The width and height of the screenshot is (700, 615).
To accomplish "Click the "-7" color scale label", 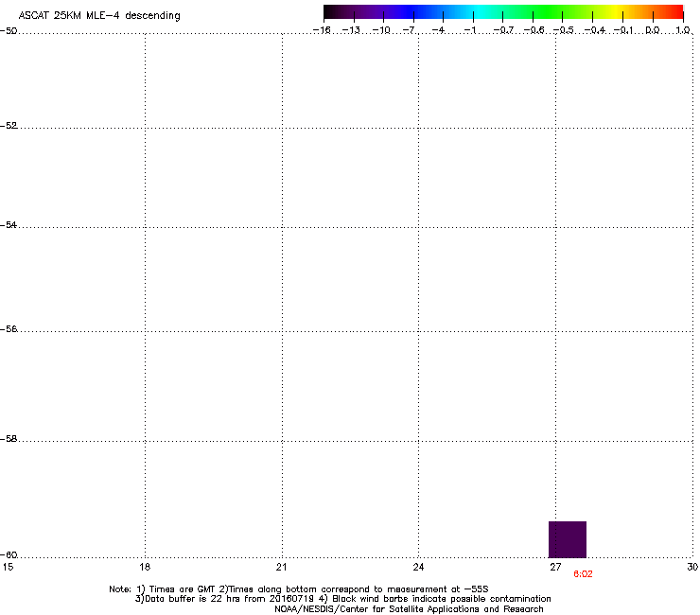I will point(409,30).
